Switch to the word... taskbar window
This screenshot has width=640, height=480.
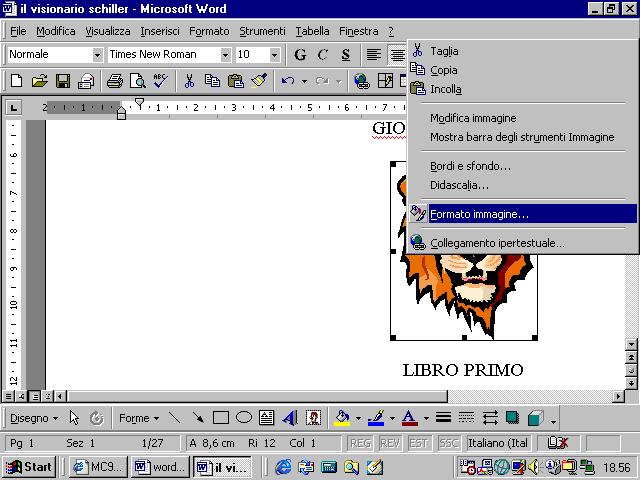tap(160, 467)
